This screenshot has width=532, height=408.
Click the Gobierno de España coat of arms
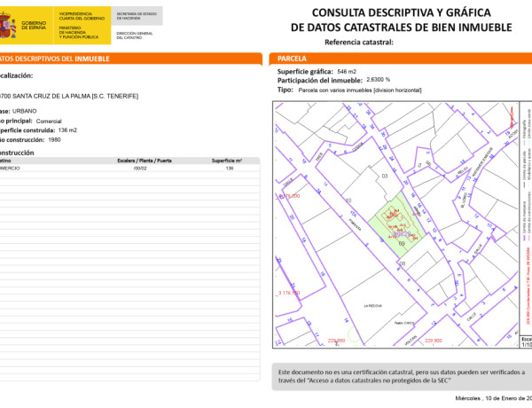[10, 26]
